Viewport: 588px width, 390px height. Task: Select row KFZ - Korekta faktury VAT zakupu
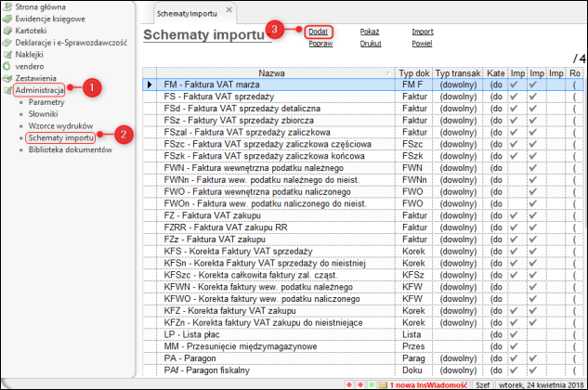(363, 310)
